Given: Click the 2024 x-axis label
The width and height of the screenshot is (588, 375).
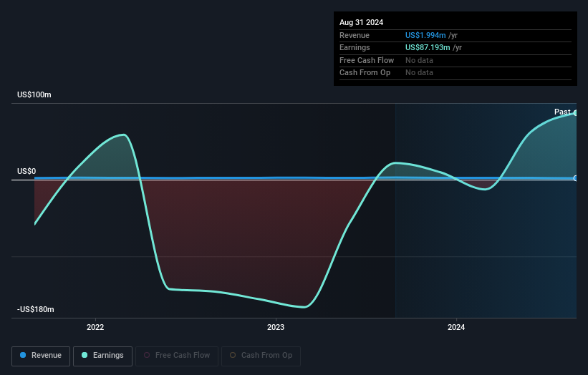Looking at the screenshot, I should pos(456,328).
